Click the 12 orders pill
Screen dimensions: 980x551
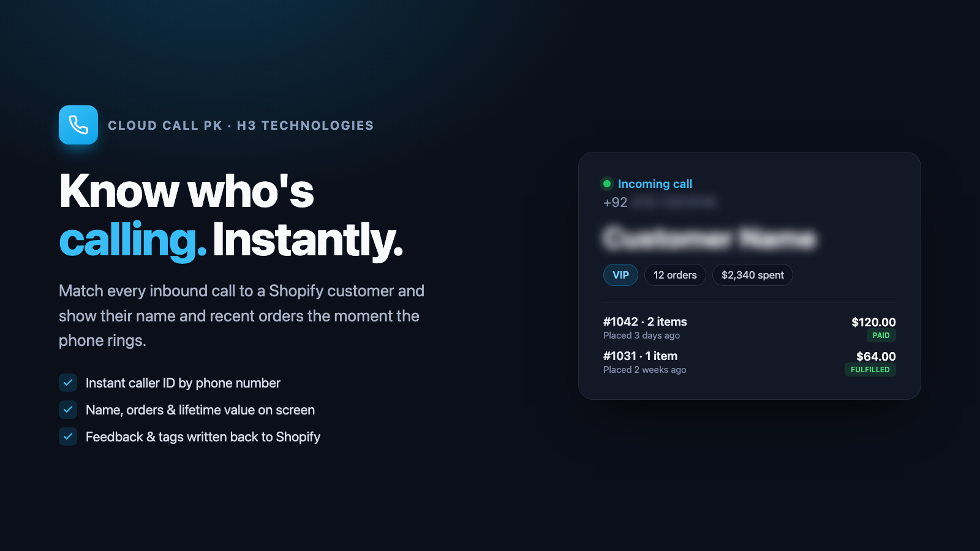pyautogui.click(x=675, y=275)
